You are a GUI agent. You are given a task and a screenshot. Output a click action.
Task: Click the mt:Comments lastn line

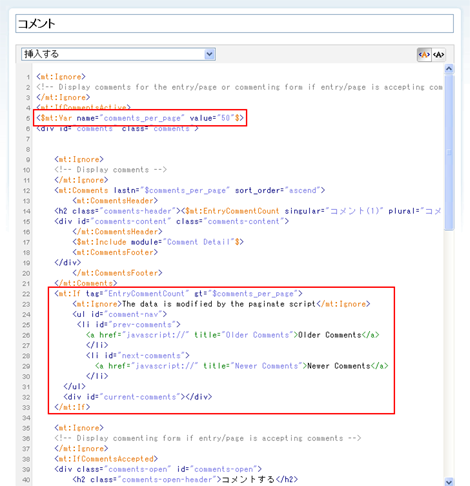(190, 190)
